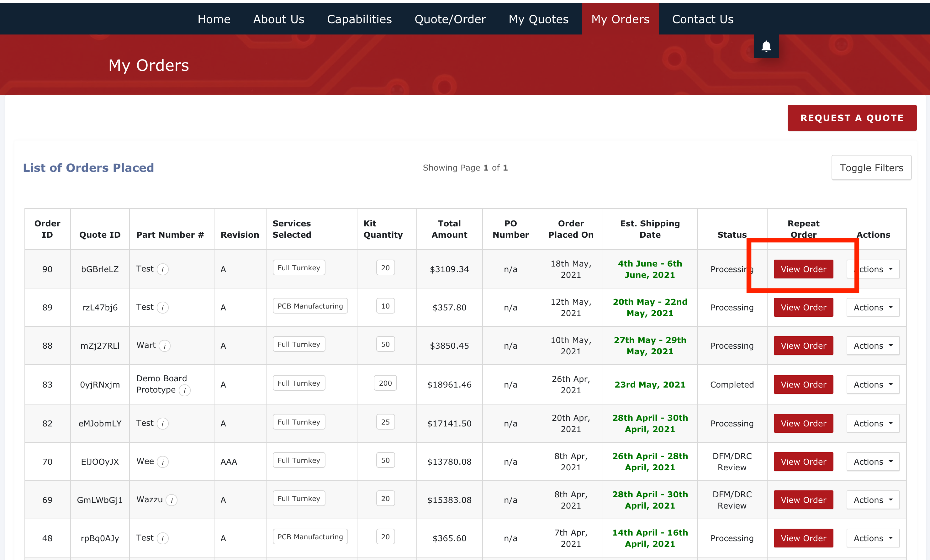Click the List of Orders Placed heading
930x560 pixels.
click(x=88, y=167)
